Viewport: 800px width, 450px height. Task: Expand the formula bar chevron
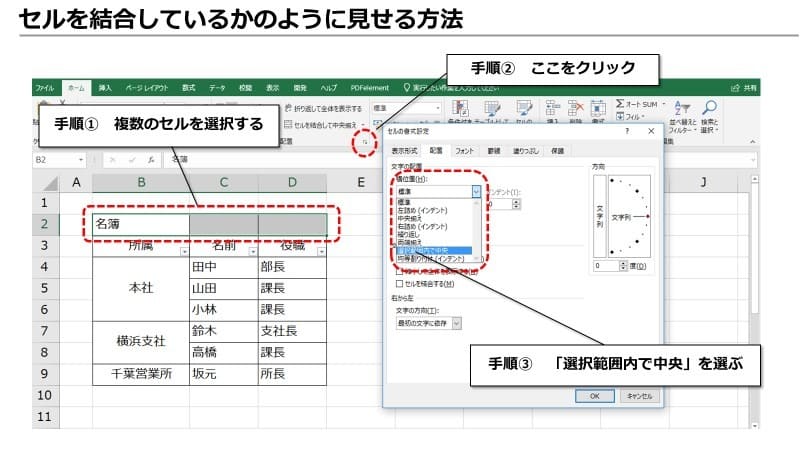coord(753,160)
